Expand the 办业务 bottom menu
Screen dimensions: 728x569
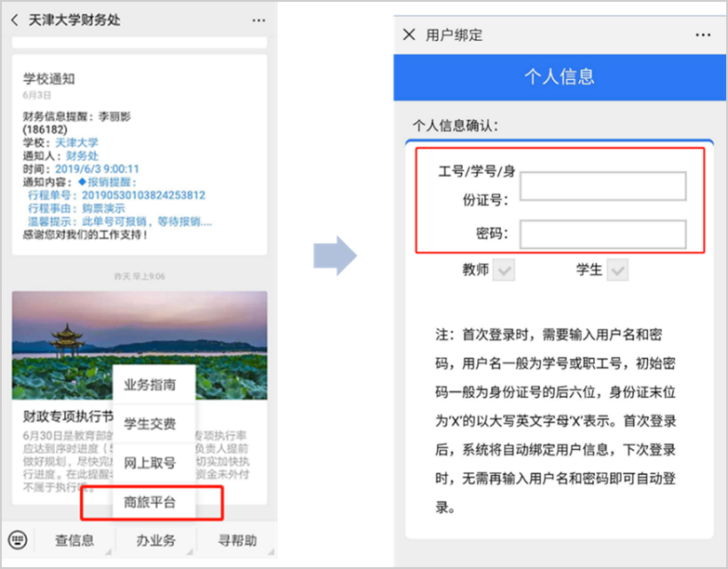155,540
